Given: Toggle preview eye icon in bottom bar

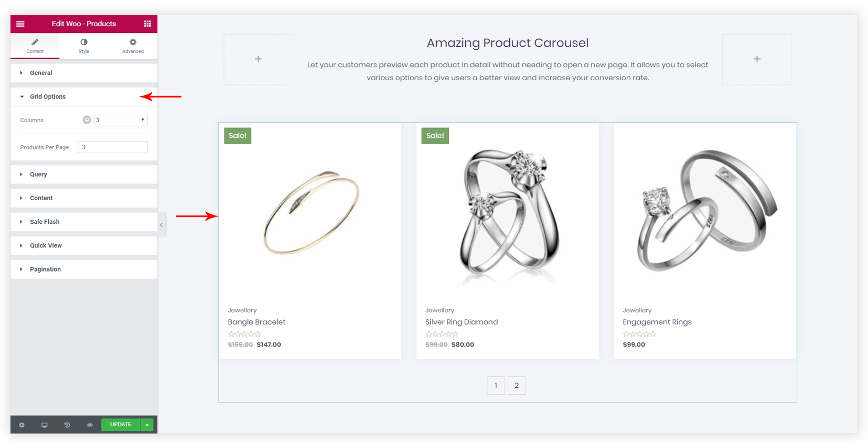Looking at the screenshot, I should (x=90, y=425).
